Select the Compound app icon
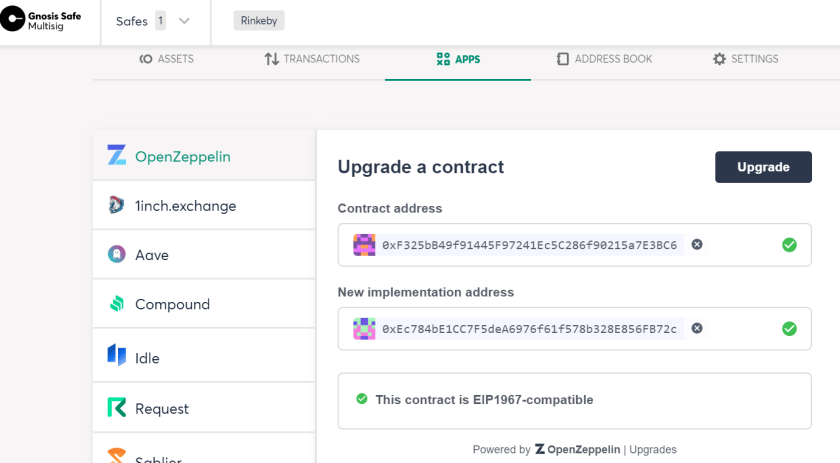Screen dimensions: 840x463 [x=117, y=303]
